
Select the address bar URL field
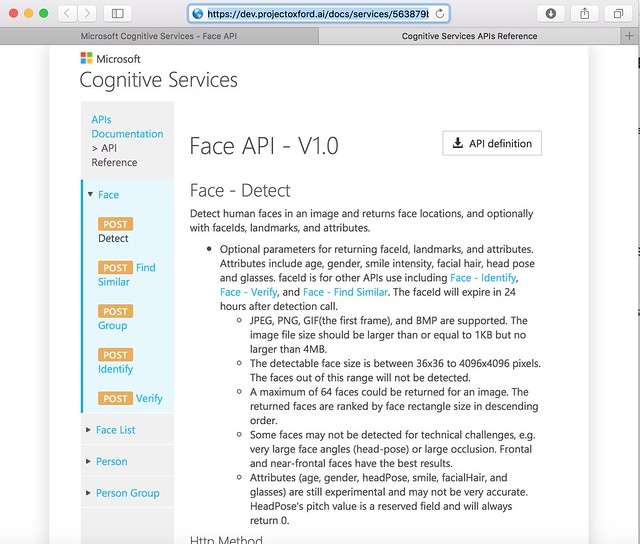(318, 14)
